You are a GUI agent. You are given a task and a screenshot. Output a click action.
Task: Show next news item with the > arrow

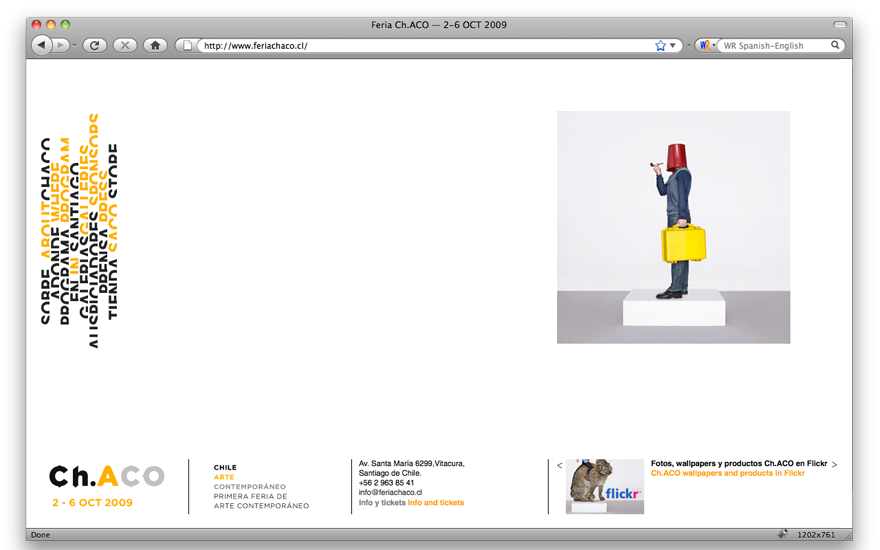[x=835, y=465]
